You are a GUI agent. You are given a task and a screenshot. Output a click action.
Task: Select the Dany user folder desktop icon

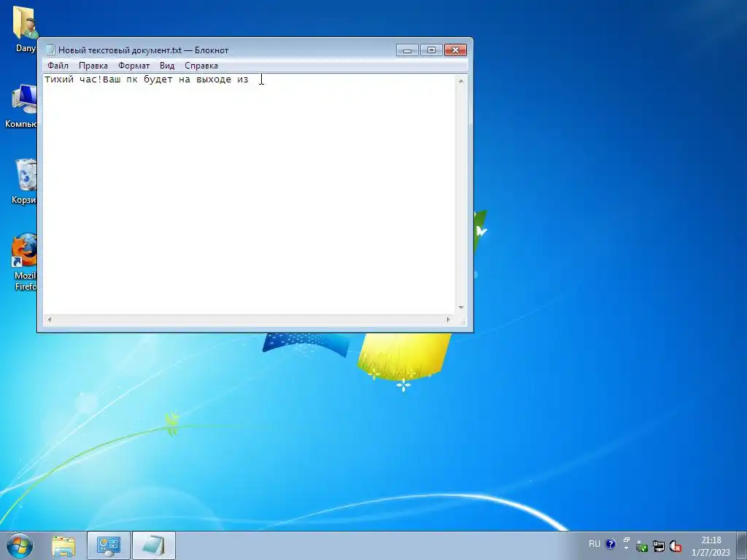[x=24, y=28]
